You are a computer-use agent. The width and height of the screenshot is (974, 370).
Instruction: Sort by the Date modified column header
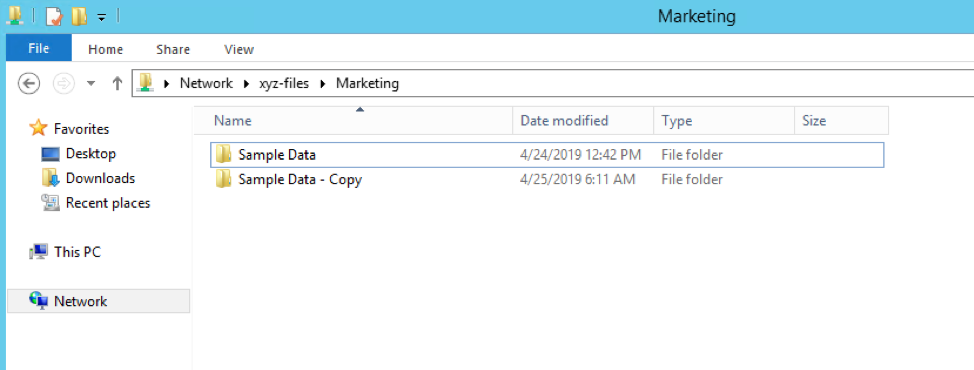[x=583, y=120]
